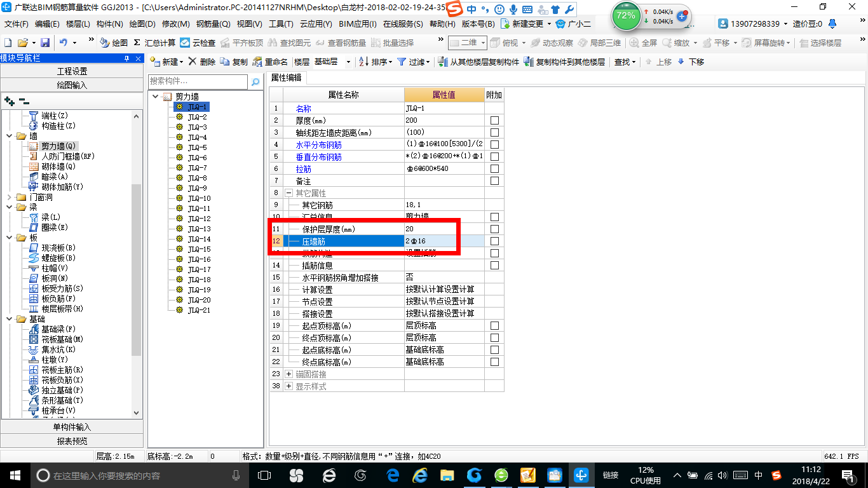The width and height of the screenshot is (868, 488).
Task: Run 汇总计算 summary calculation
Action: tap(154, 43)
